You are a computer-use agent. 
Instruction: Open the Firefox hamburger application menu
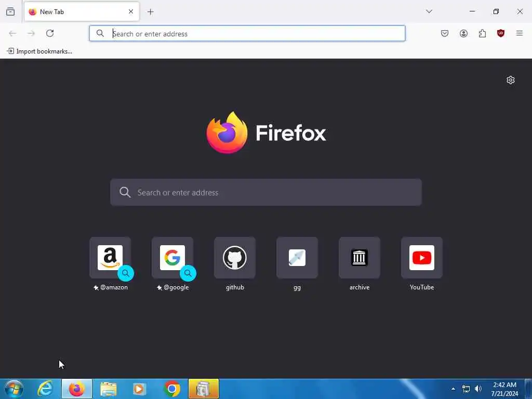(x=520, y=33)
